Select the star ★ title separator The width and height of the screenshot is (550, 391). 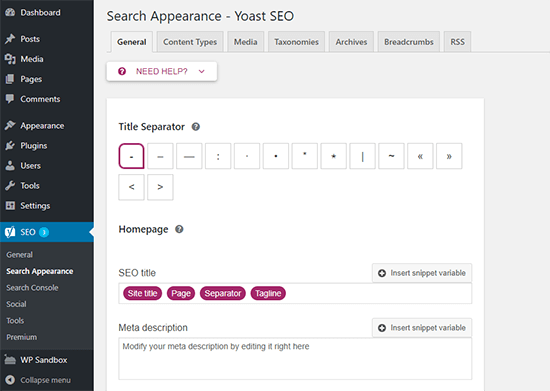(x=334, y=156)
